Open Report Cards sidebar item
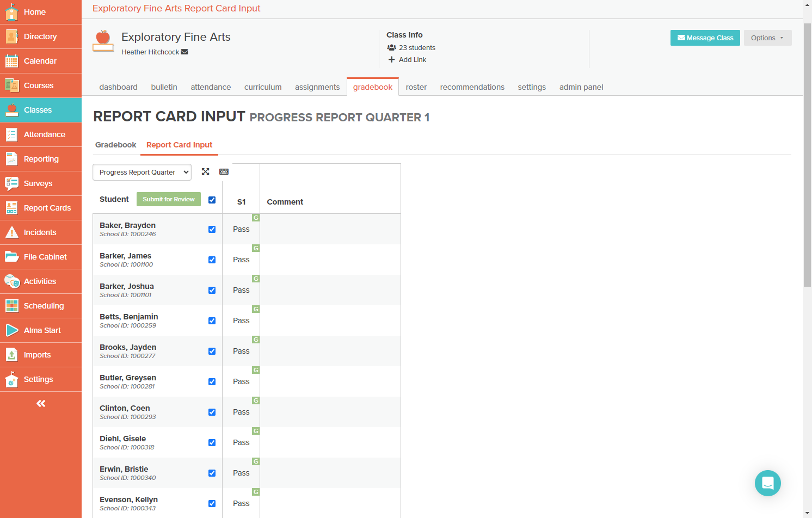The image size is (812, 518). [x=41, y=208]
